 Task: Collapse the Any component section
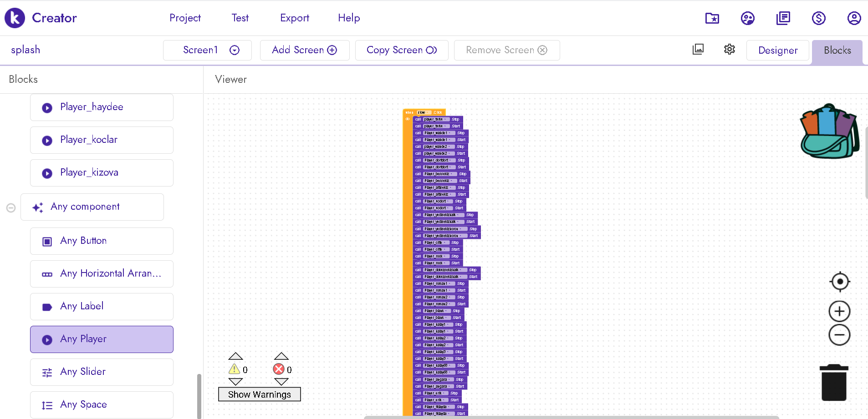[11, 208]
